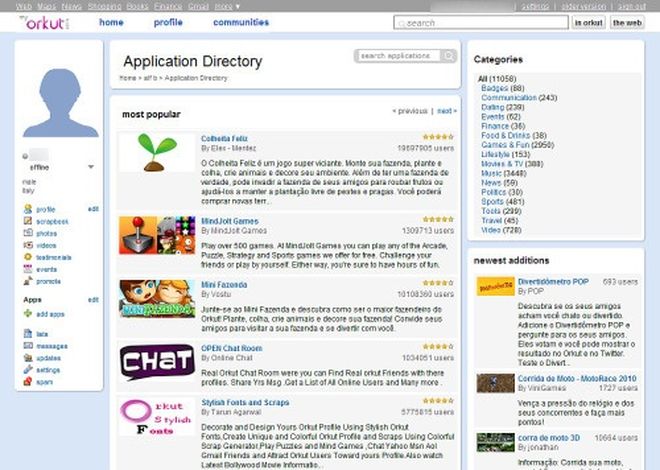Click News in the top Google bar

72,6
